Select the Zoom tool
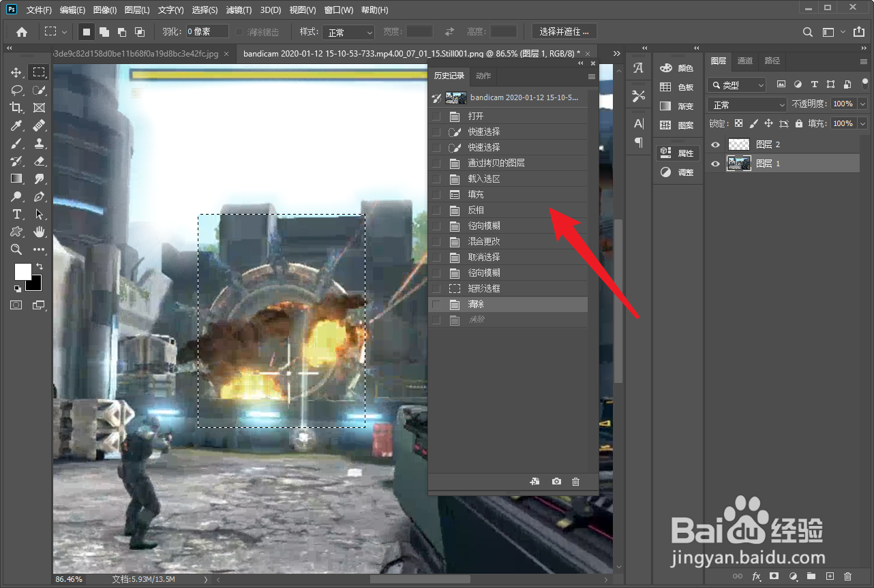Viewport: 874px width, 588px height. 16,249
